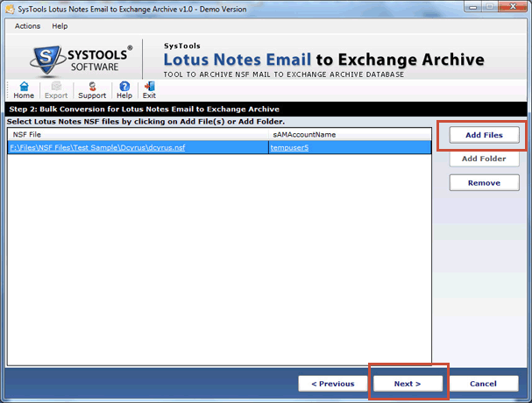The height and width of the screenshot is (403, 532).
Task: Click the Home toolbar icon
Action: pyautogui.click(x=24, y=90)
